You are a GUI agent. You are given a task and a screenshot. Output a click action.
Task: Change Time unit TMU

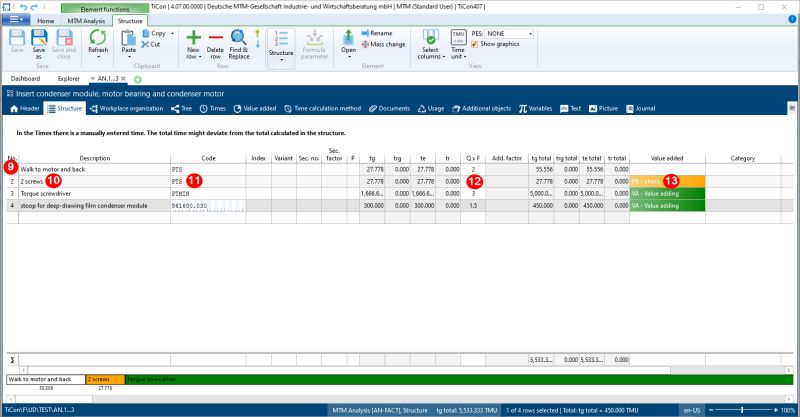(458, 44)
